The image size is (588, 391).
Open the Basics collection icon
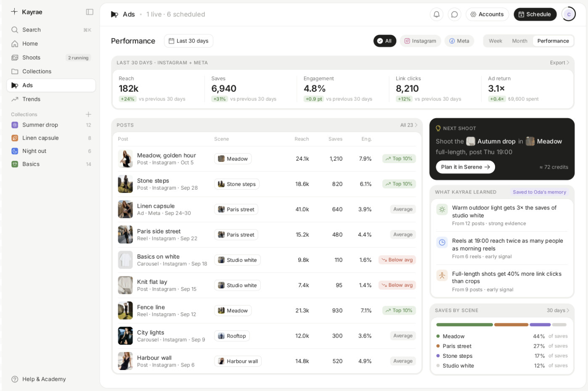pos(15,164)
